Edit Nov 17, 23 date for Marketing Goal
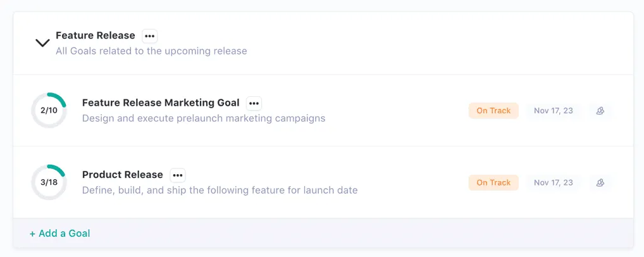Screen dimensions: 644x257 click(553, 111)
